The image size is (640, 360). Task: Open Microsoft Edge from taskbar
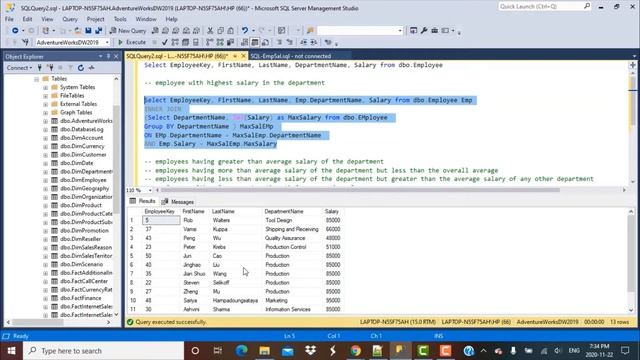[242, 351]
